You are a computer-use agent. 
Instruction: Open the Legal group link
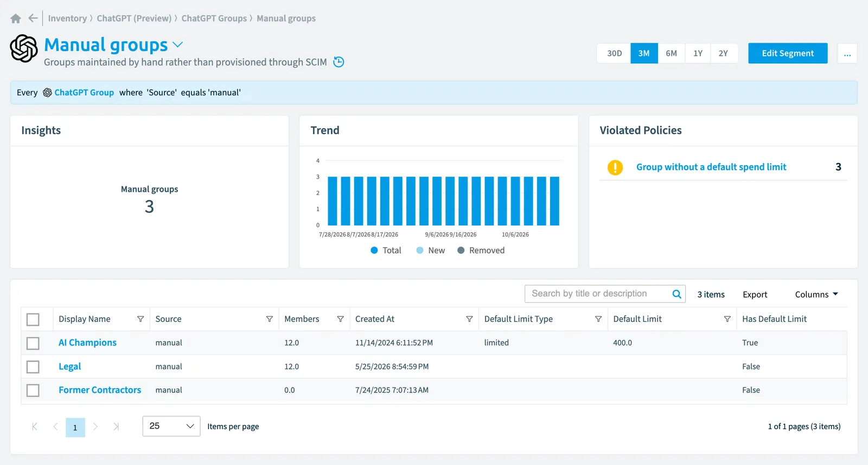pos(69,366)
